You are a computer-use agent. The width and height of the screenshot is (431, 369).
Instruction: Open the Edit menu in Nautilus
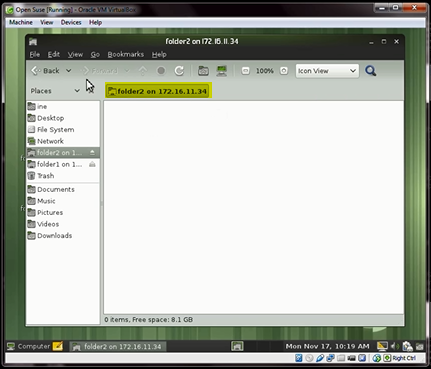tap(54, 54)
